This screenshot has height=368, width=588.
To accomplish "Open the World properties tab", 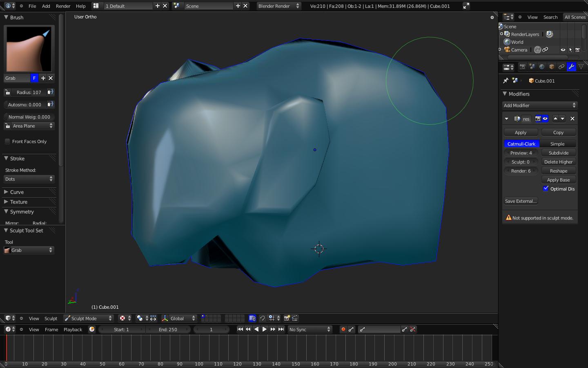I will (x=542, y=67).
